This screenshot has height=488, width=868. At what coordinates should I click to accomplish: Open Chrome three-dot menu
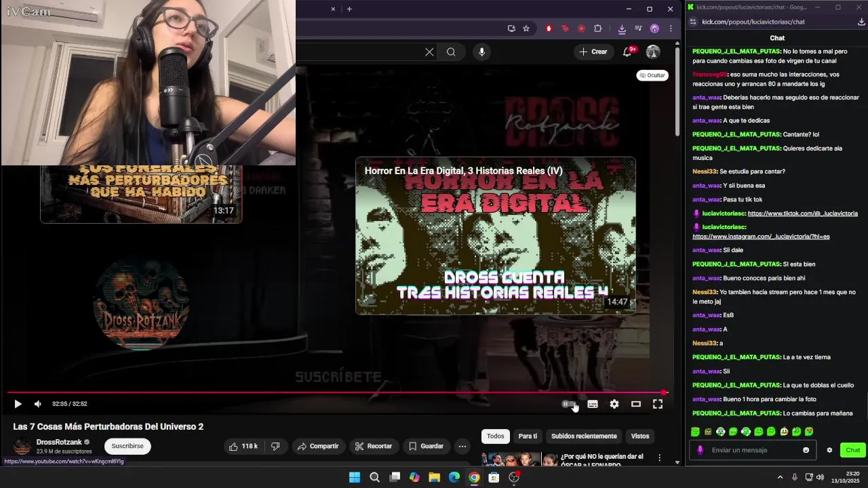tap(671, 28)
